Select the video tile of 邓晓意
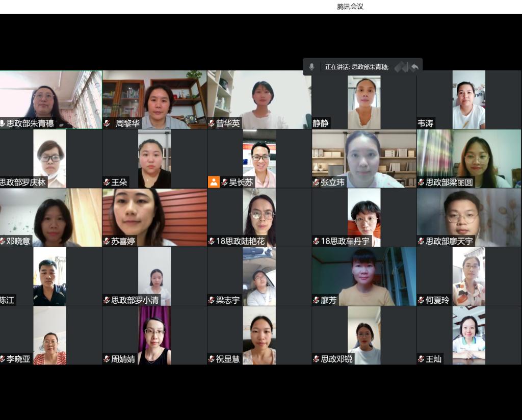Viewport: 522px width, 420px height. pos(50,218)
